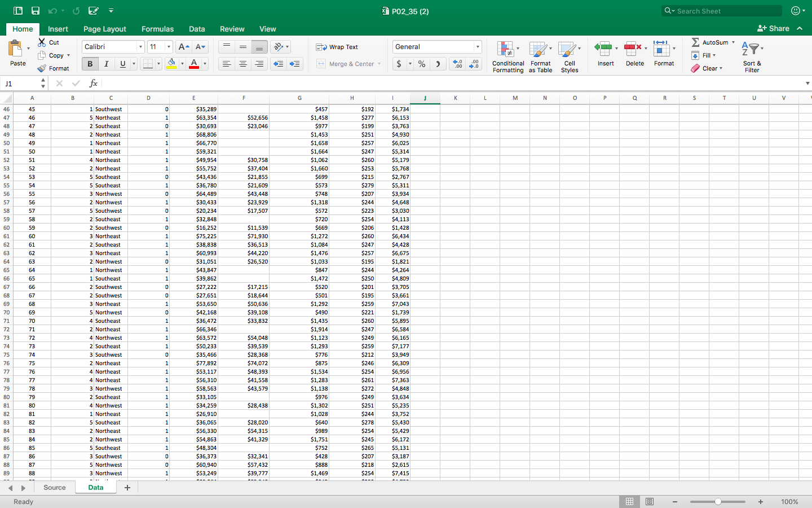The height and width of the screenshot is (508, 812).
Task: Enable center text alignment
Action: 242,64
